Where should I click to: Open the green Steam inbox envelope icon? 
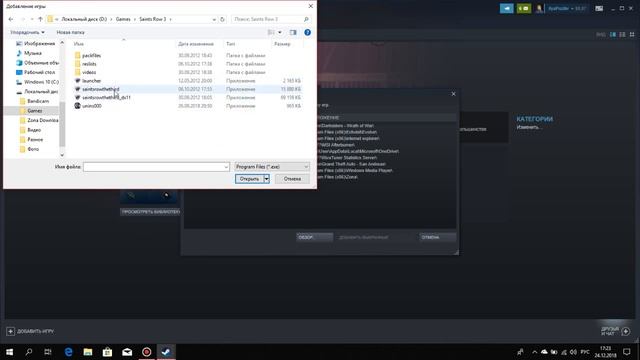click(524, 8)
